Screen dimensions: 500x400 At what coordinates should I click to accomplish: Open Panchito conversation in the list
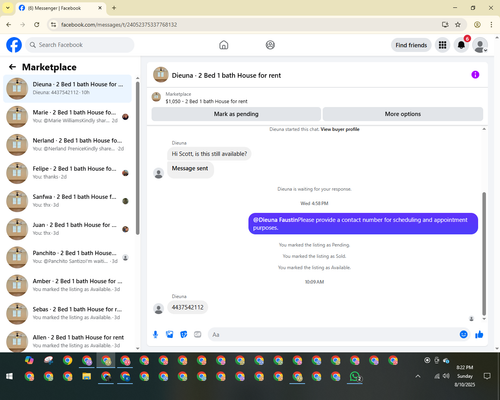tap(67, 257)
